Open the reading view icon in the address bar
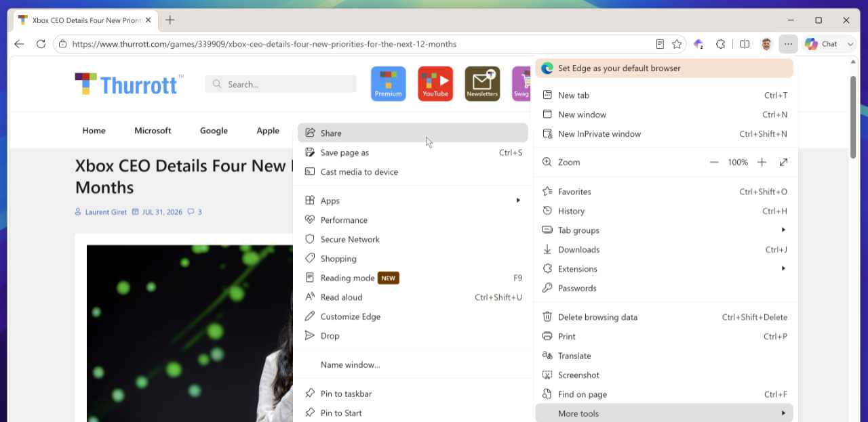This screenshot has height=422, width=868. 660,44
